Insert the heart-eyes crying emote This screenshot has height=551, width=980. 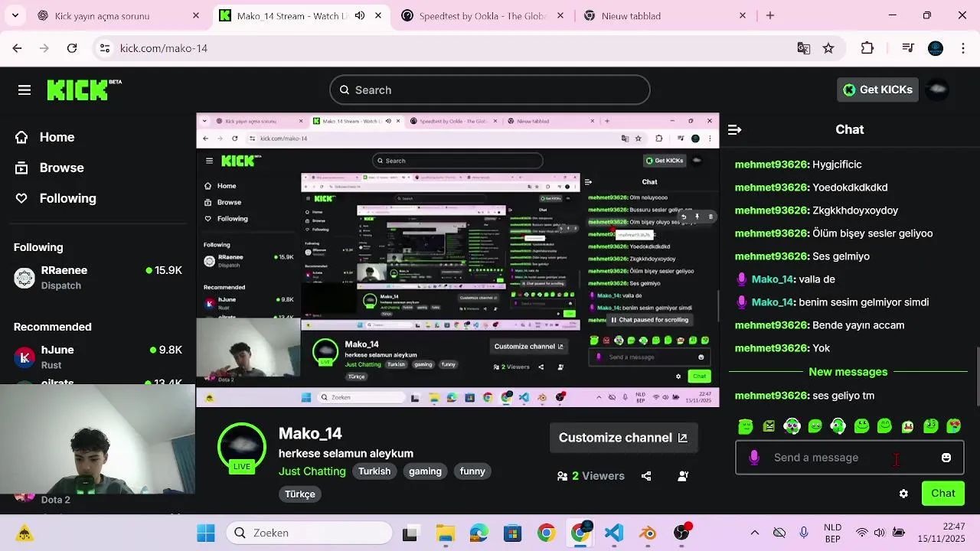(954, 426)
